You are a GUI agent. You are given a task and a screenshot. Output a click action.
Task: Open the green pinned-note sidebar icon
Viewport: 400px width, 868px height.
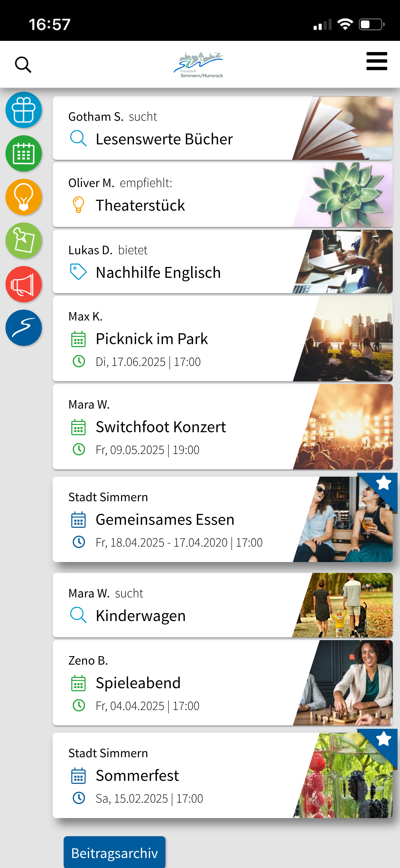pos(24,241)
